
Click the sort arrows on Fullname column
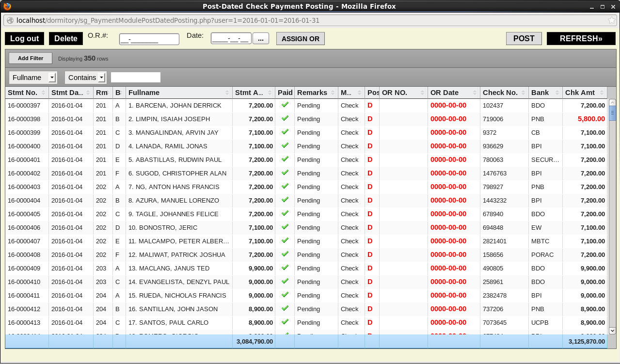pos(227,93)
